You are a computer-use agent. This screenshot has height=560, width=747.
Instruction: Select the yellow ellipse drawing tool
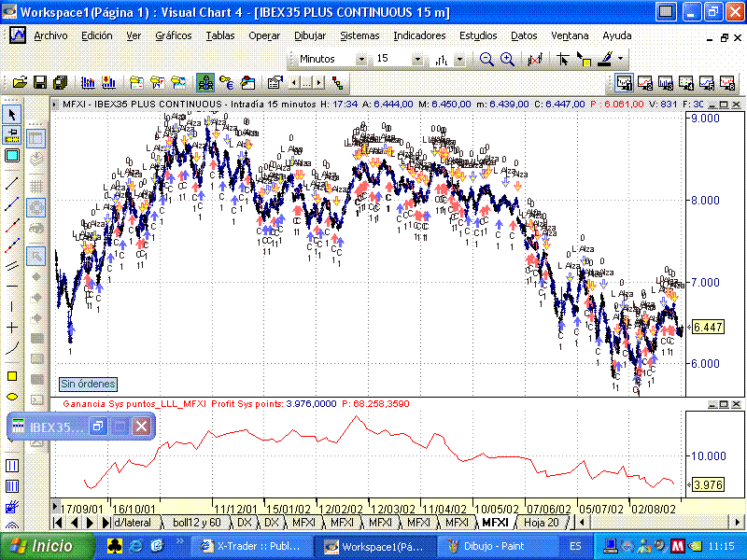[12, 397]
